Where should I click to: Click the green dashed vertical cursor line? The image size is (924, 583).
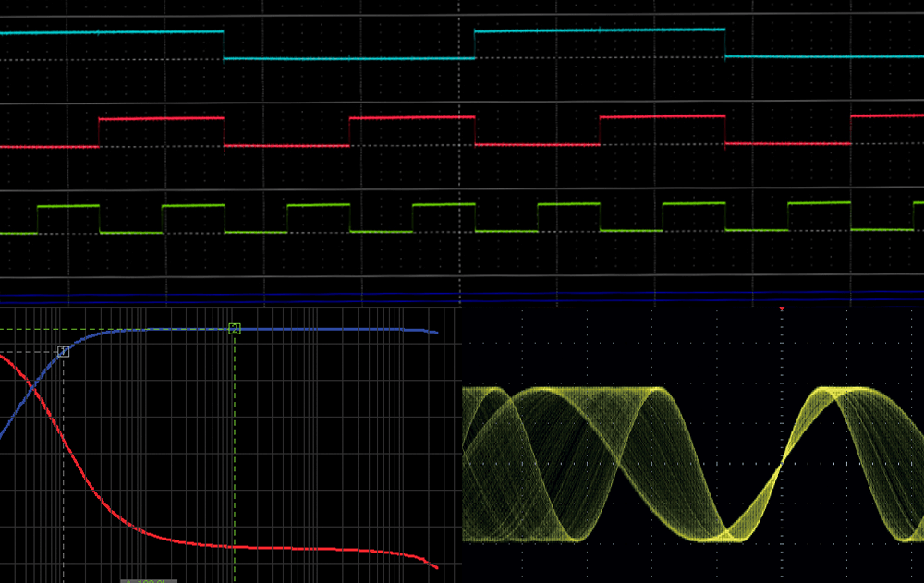pos(235,443)
